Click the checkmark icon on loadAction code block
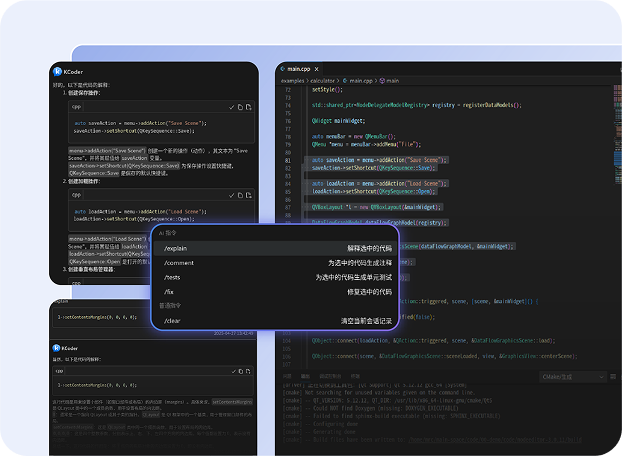 231,195
